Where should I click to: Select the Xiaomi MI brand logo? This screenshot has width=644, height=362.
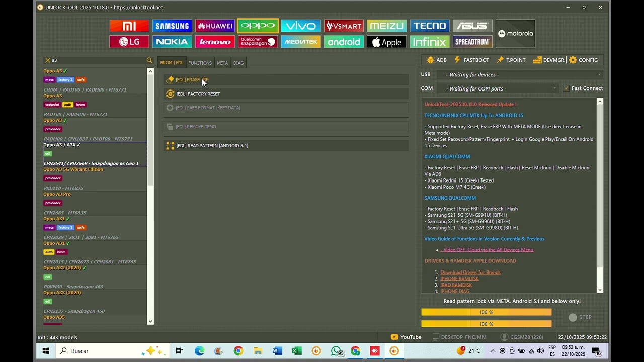pyautogui.click(x=129, y=26)
